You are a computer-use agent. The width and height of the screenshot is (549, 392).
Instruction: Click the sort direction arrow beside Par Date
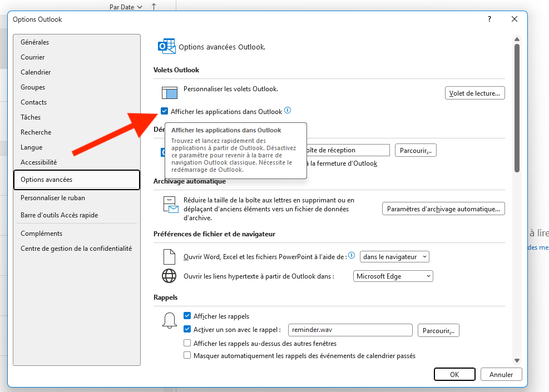pyautogui.click(x=154, y=6)
